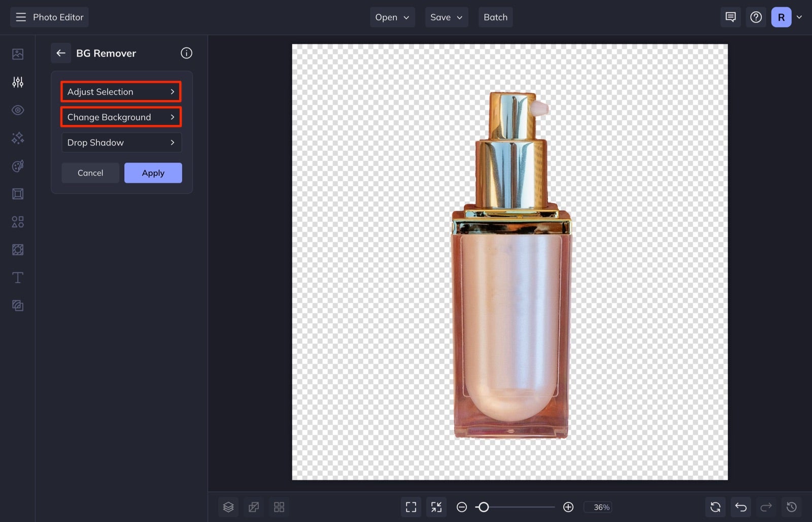Apply the background removal

(153, 173)
